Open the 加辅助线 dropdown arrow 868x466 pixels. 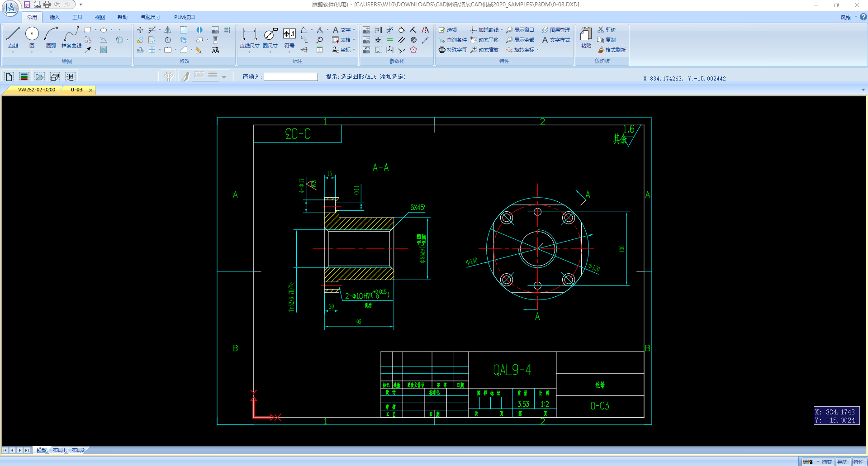502,30
